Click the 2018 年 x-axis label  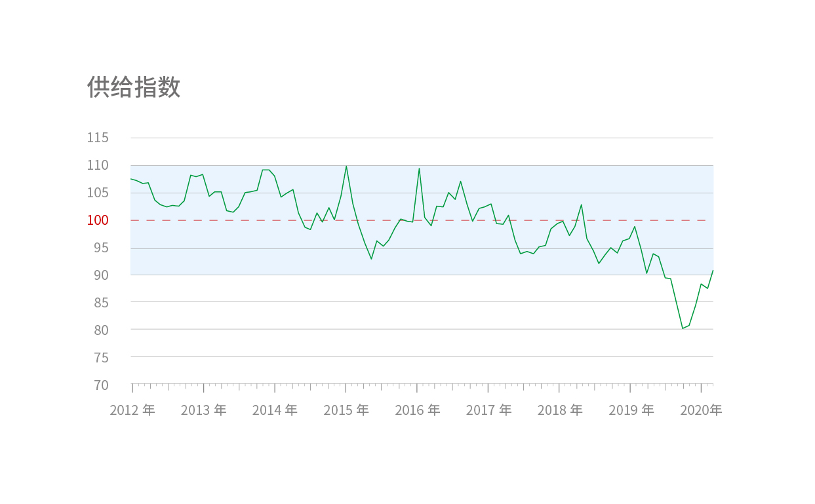click(560, 410)
